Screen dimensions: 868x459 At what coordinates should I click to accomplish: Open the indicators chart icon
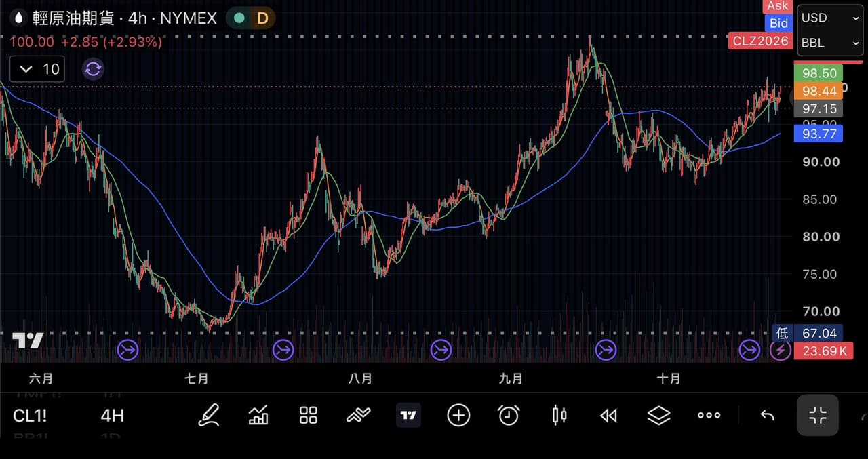258,415
